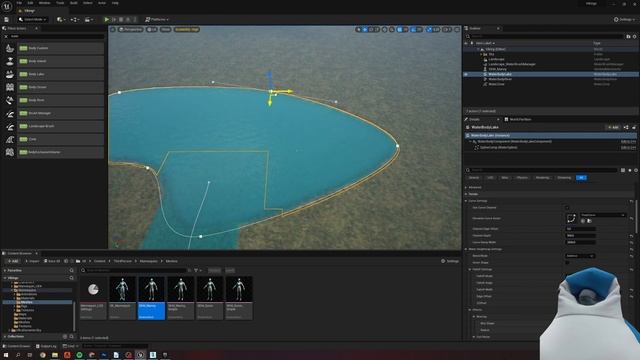This screenshot has height=360, width=640.
Task: Open the Blueprints toolbar dropdown
Action: pos(74,19)
